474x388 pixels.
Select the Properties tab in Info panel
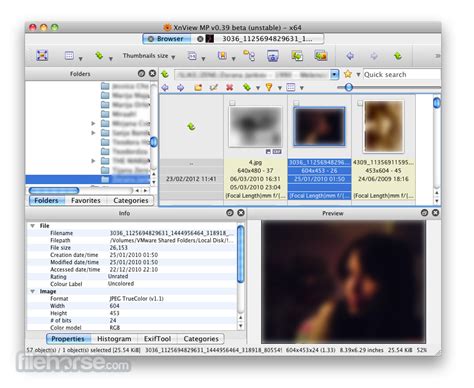click(x=68, y=339)
